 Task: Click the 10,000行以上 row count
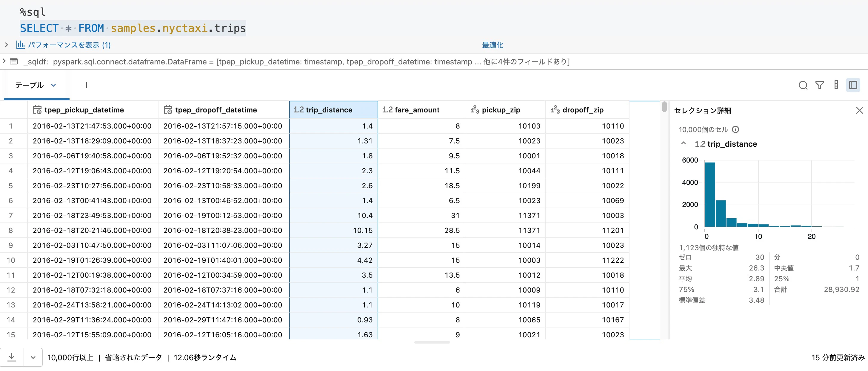[70, 357]
